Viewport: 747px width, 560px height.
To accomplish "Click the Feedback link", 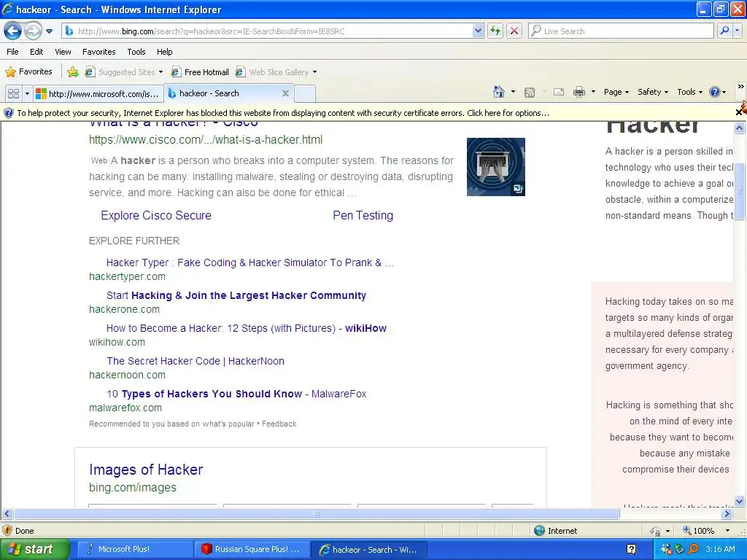I will [x=279, y=424].
